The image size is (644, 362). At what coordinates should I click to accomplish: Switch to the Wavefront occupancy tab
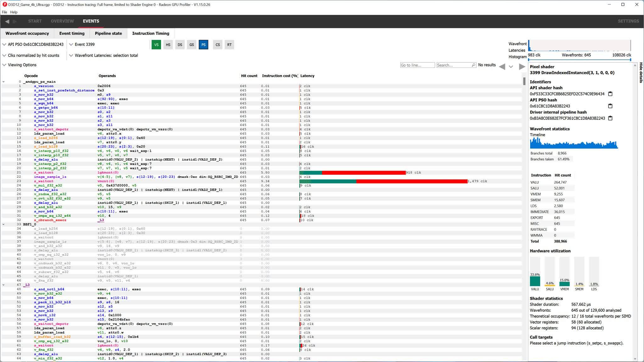pos(27,33)
